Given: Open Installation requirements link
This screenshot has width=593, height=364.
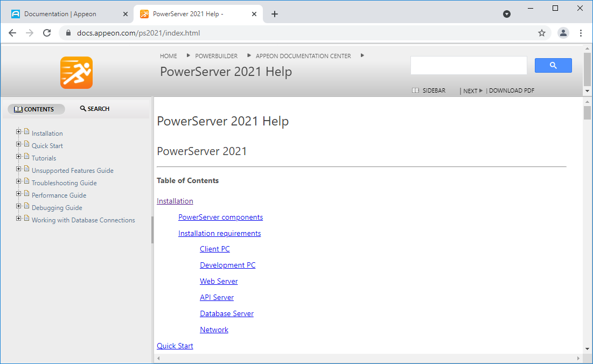Looking at the screenshot, I should point(219,234).
